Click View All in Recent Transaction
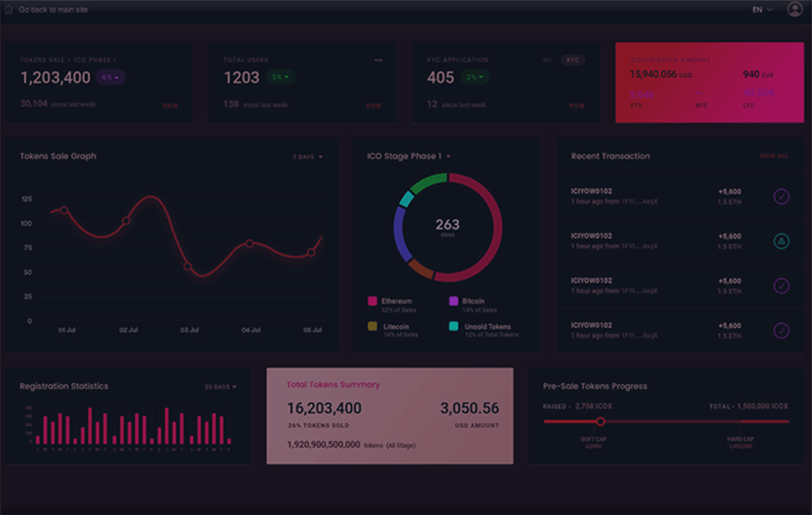The width and height of the screenshot is (812, 515). tap(774, 157)
